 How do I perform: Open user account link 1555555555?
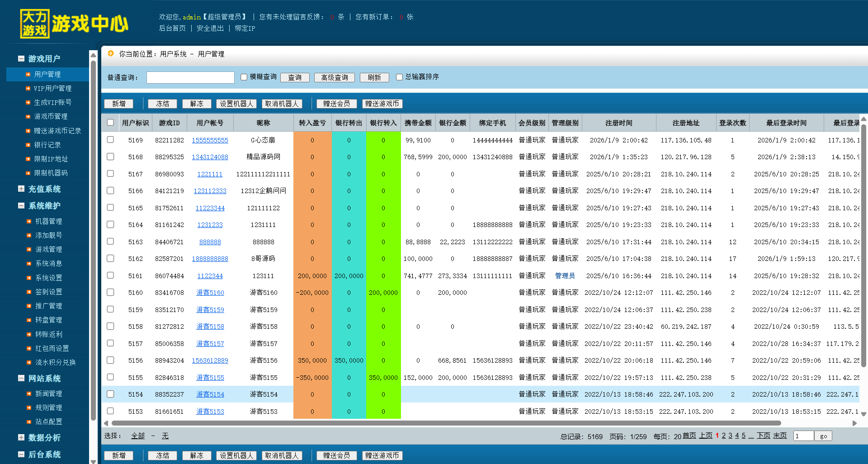point(210,140)
